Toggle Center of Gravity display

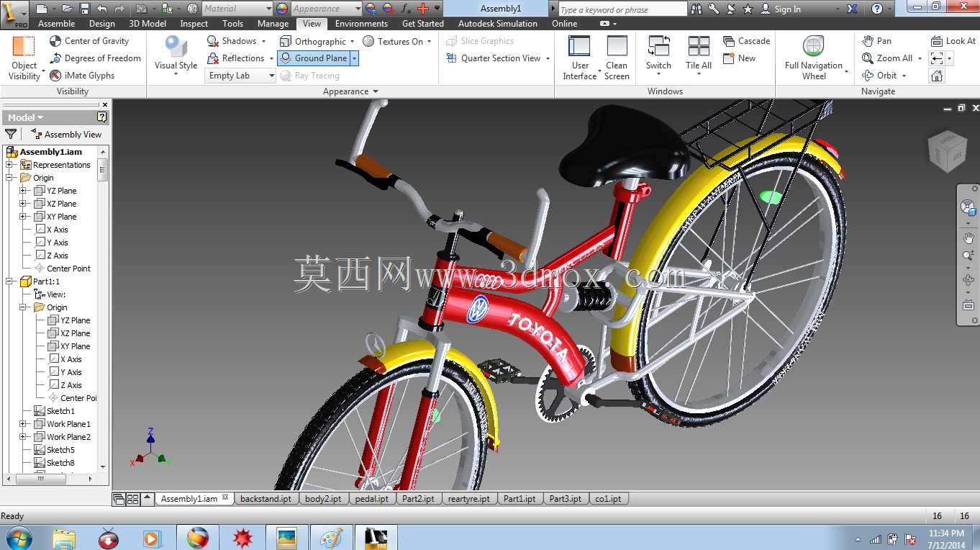pos(89,41)
